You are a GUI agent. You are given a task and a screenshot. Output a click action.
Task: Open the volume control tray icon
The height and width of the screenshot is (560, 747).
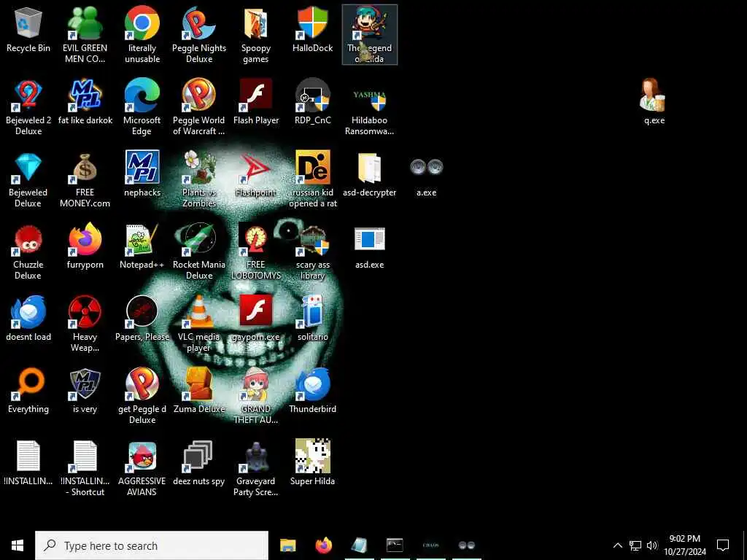click(x=652, y=545)
